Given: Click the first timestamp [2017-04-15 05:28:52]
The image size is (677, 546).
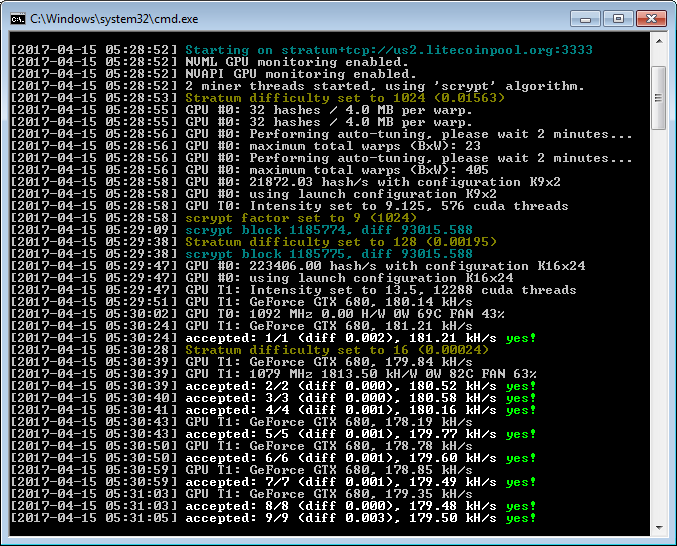Looking at the screenshot, I should point(94,50).
